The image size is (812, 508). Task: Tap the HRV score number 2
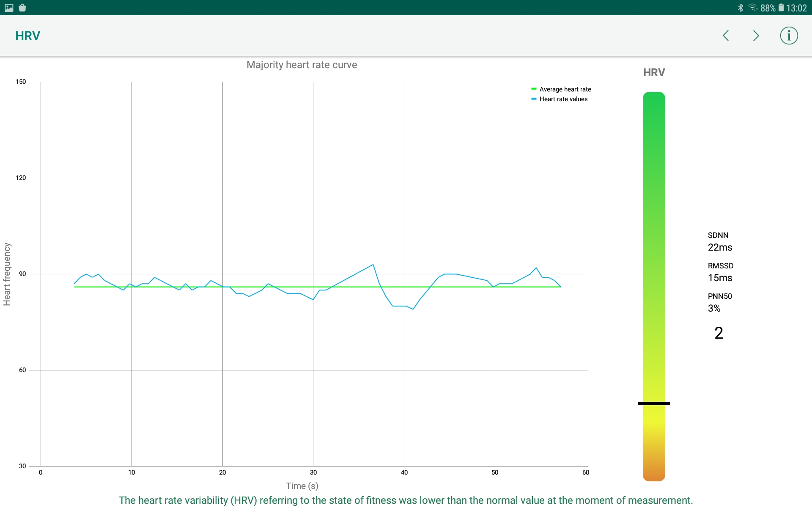(x=719, y=333)
